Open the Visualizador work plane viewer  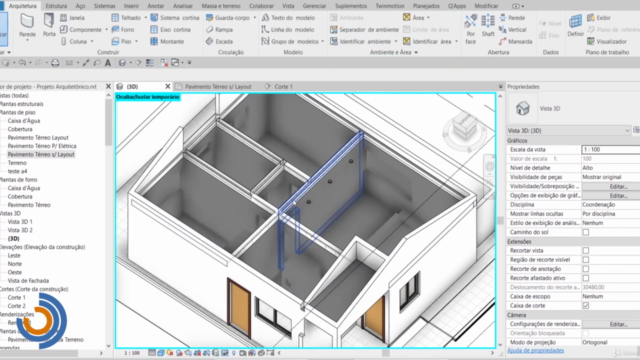(x=607, y=42)
